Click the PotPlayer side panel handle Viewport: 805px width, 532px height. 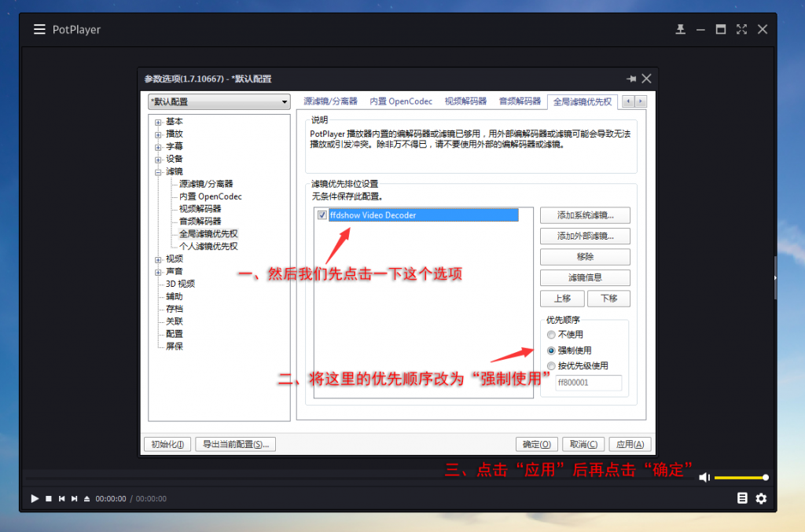(x=775, y=277)
